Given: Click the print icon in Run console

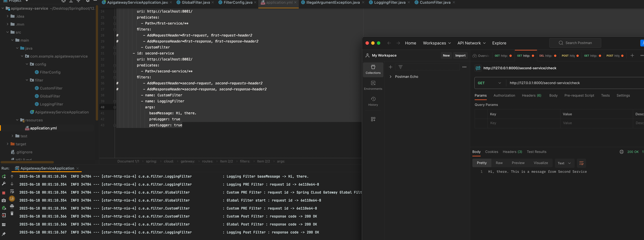Looking at the screenshot, I should pos(12,207).
